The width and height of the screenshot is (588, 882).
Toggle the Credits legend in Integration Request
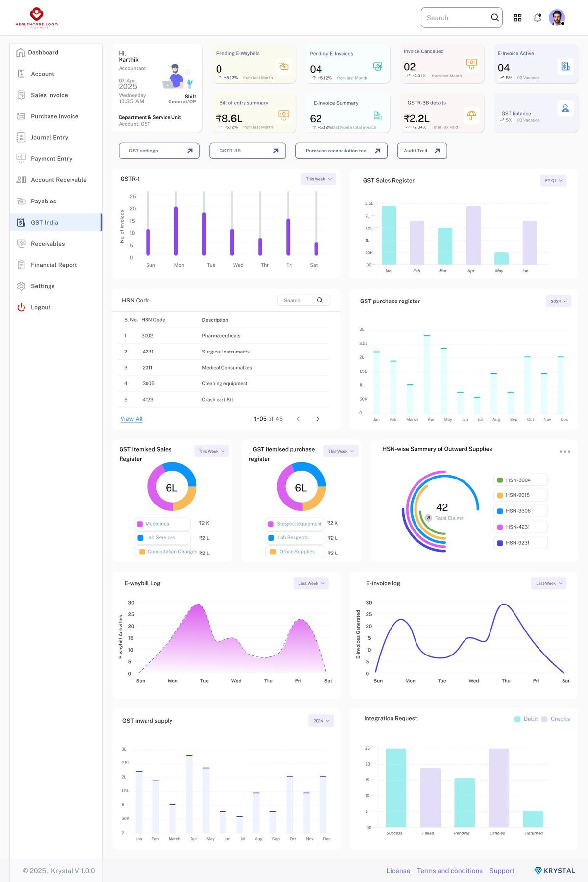[556, 719]
